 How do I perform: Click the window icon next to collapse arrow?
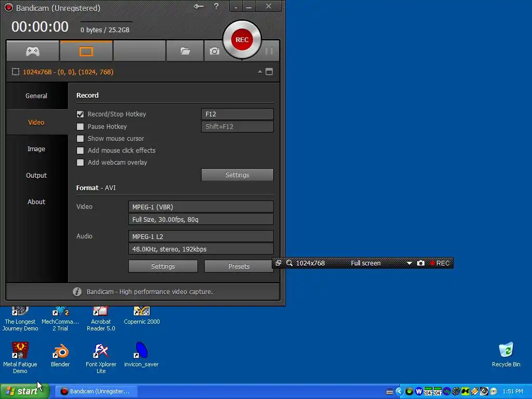point(269,72)
